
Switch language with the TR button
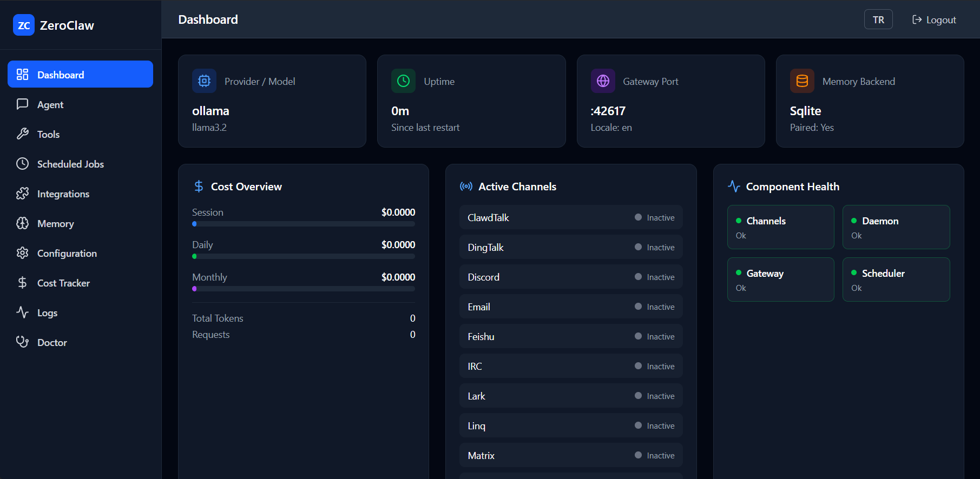878,19
